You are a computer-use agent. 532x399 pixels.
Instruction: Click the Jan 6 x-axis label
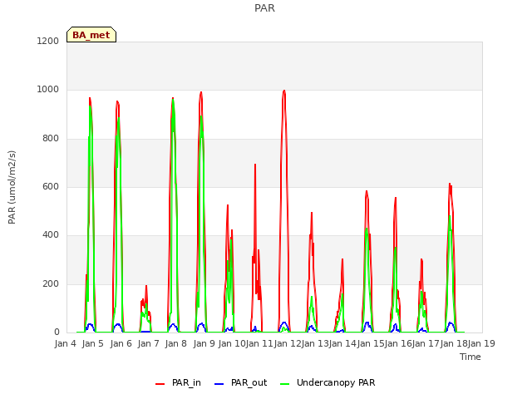pyautogui.click(x=121, y=343)
